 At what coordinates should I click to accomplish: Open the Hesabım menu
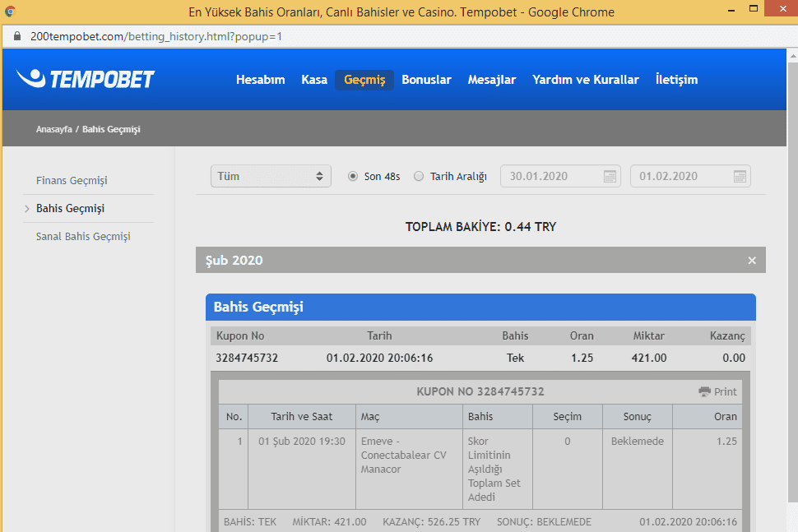(261, 80)
